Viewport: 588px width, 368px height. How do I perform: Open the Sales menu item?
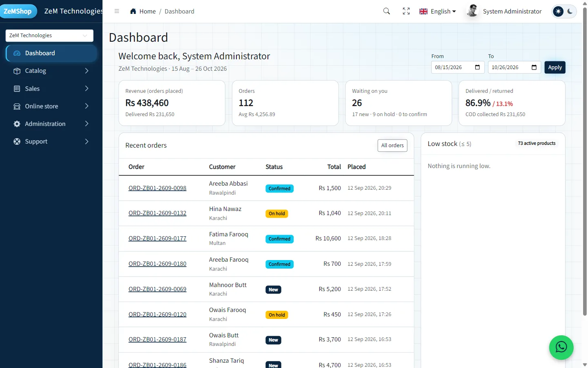pyautogui.click(x=51, y=89)
